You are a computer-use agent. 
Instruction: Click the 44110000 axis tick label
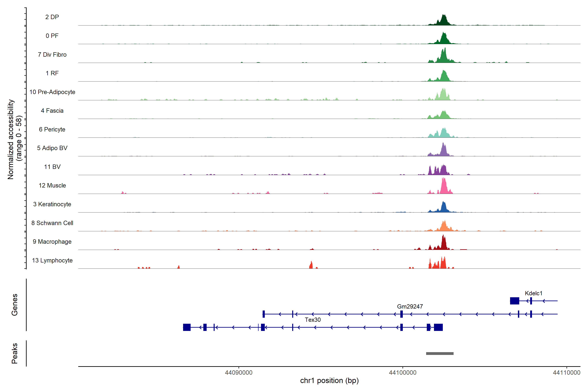coord(566,373)
